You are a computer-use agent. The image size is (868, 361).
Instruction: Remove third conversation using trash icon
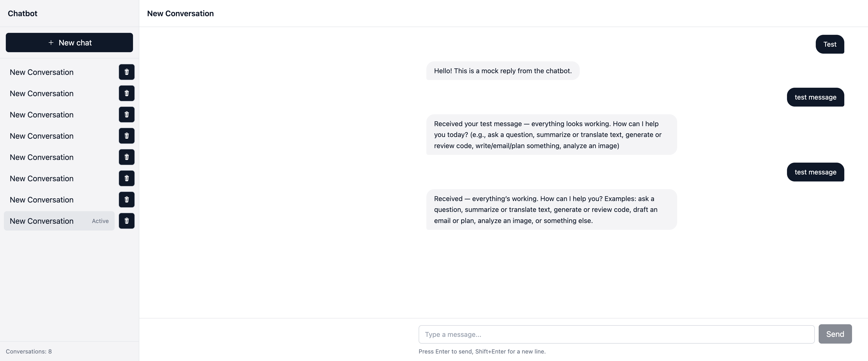[126, 115]
